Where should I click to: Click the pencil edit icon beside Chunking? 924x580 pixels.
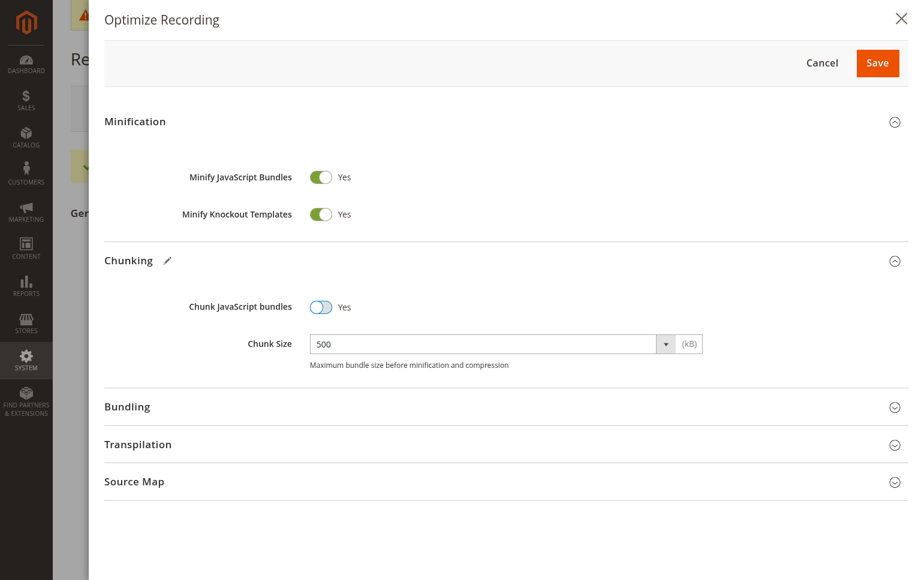[167, 261]
